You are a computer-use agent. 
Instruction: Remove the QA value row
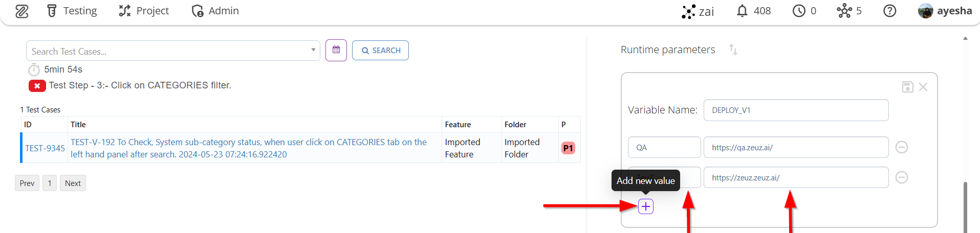click(x=902, y=147)
